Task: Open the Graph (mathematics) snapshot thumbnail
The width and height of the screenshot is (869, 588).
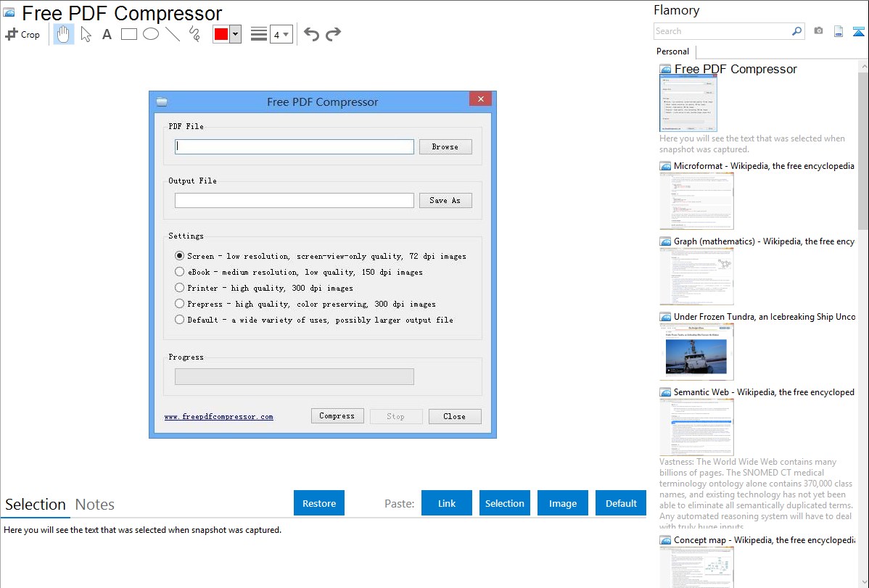Action: coord(696,276)
